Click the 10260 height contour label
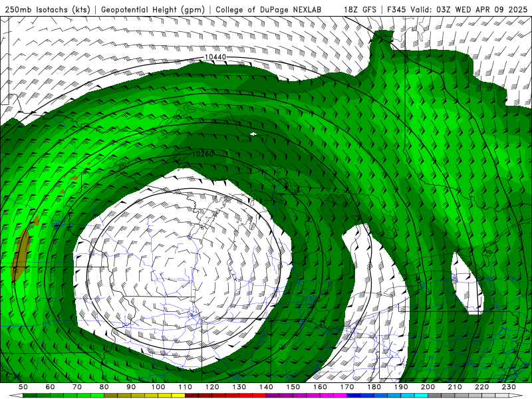Viewport: 532px width, 399px height. pos(203,154)
